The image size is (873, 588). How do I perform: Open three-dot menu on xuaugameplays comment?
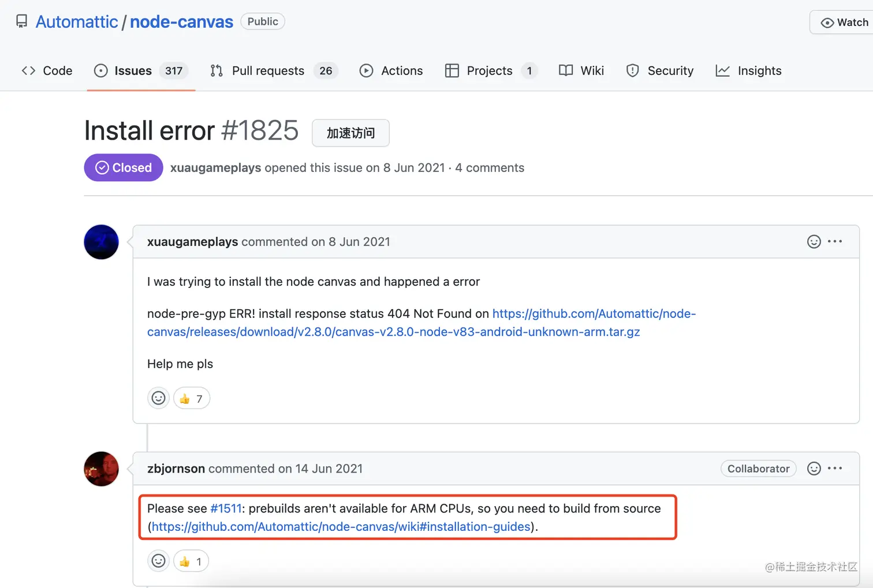pyautogui.click(x=835, y=242)
